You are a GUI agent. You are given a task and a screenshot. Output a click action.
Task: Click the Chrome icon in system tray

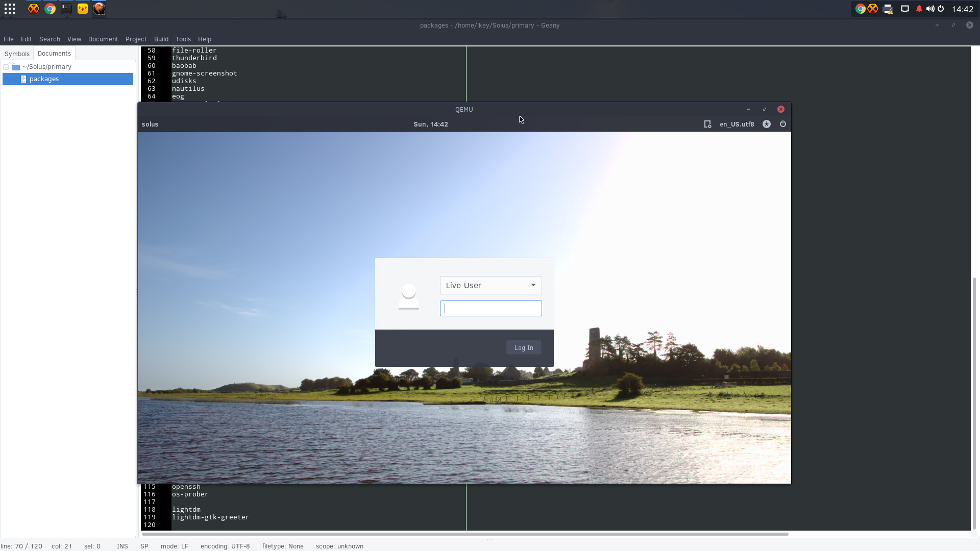(x=861, y=9)
